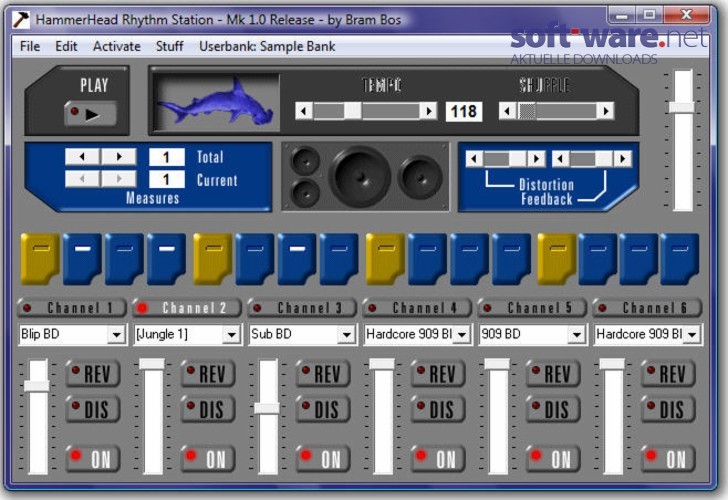Select Channel 2 for editing

pyautogui.click(x=187, y=308)
